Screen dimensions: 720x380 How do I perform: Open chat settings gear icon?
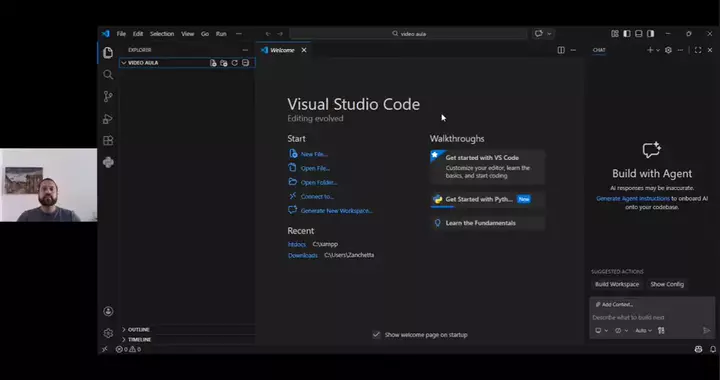tap(669, 50)
